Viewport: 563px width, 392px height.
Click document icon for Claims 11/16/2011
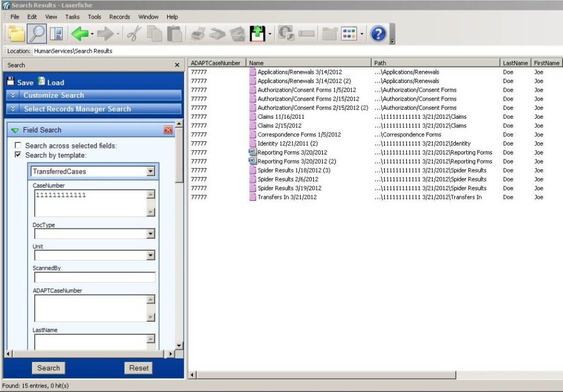[253, 117]
